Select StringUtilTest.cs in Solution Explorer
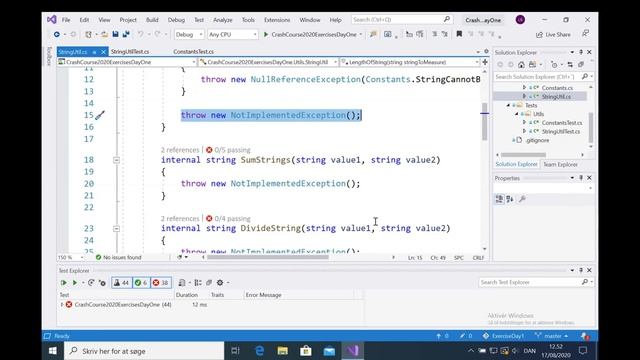 point(561,131)
